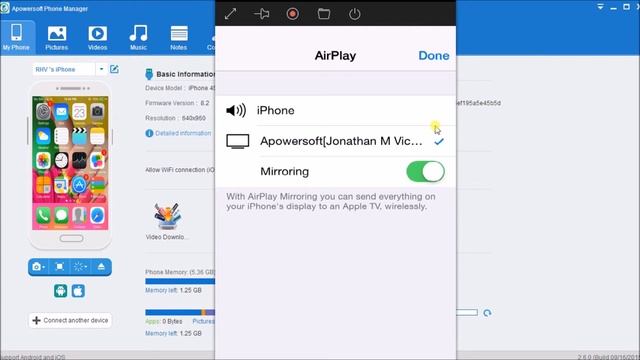Turn off the Mirroring switch
The width and height of the screenshot is (640, 360).
click(425, 171)
